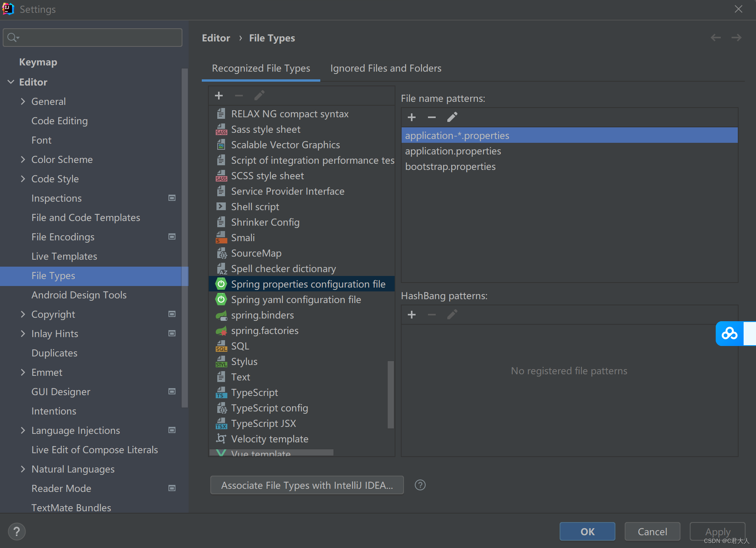The height and width of the screenshot is (548, 756).
Task: Remove the selected file name pattern
Action: [432, 117]
